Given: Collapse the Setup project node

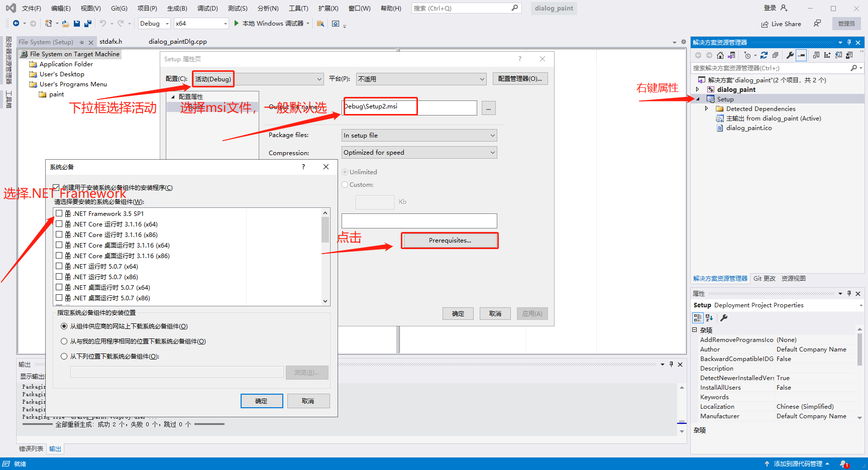Looking at the screenshot, I should click(x=698, y=99).
